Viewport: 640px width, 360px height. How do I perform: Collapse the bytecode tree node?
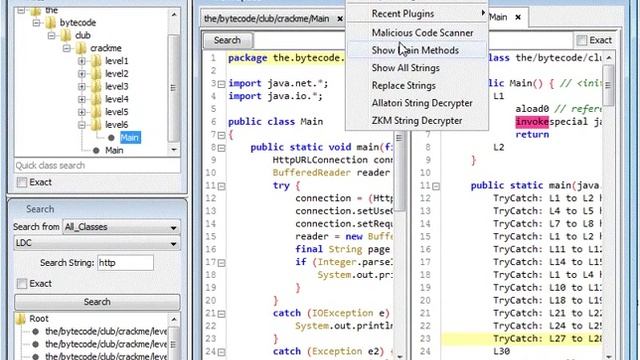point(36,22)
